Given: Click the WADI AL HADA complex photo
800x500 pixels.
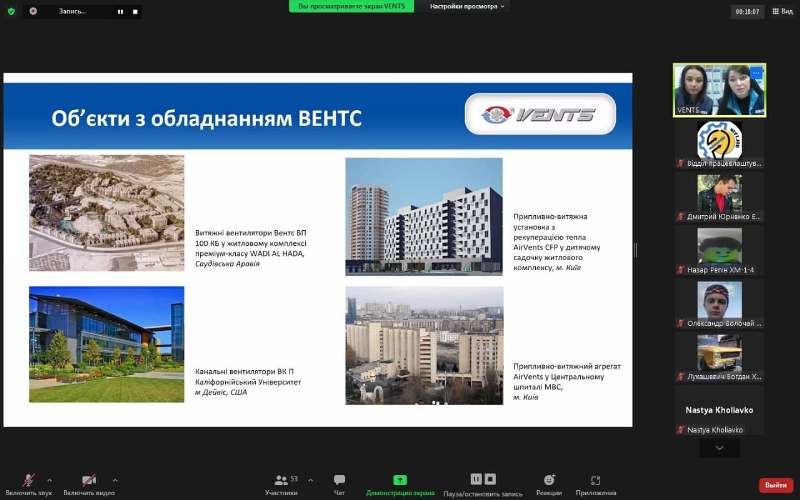Looking at the screenshot, I should point(107,213).
